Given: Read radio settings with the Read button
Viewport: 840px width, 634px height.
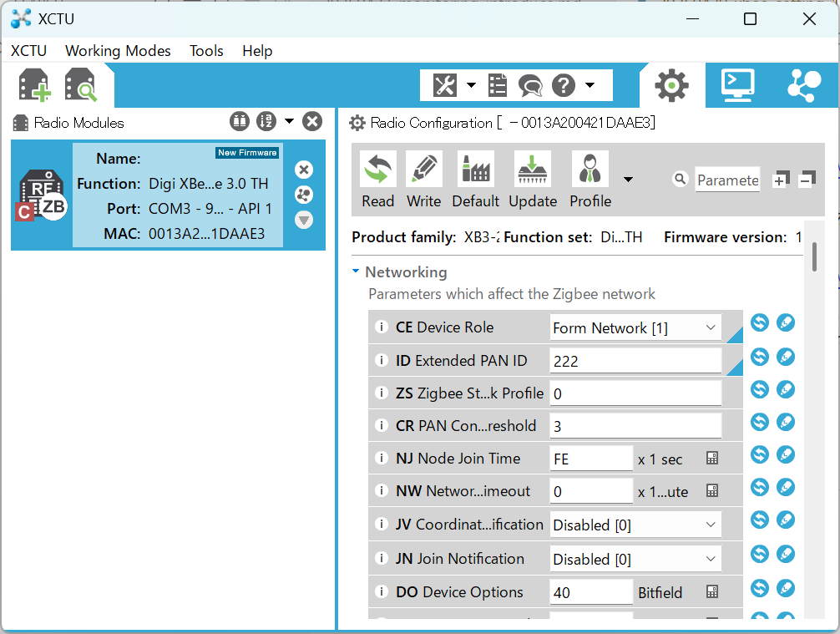Looking at the screenshot, I should (377, 179).
